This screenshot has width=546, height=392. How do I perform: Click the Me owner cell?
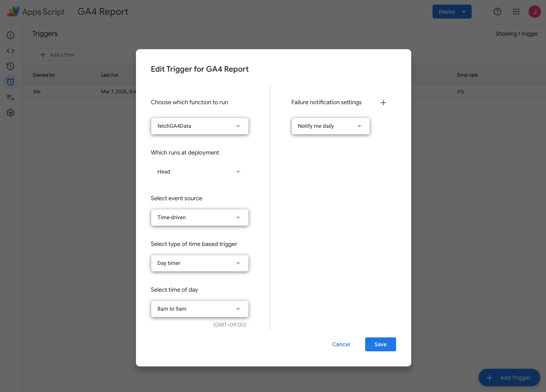(37, 92)
